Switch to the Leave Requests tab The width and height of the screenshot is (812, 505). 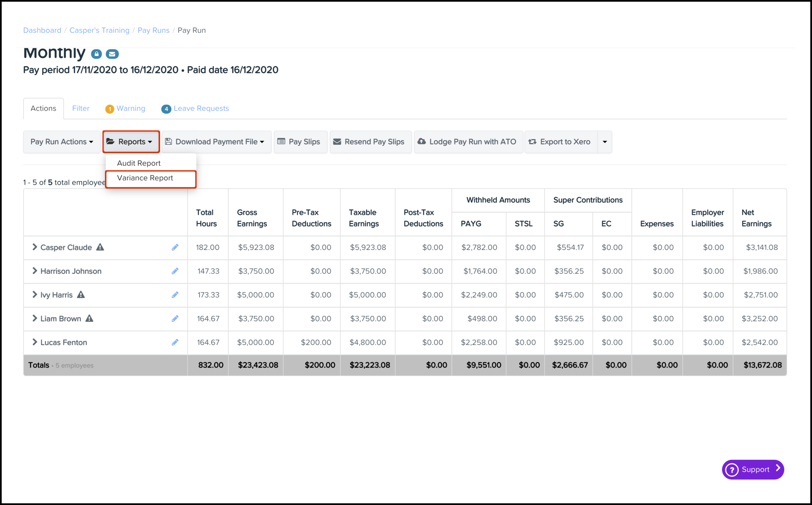pos(201,108)
